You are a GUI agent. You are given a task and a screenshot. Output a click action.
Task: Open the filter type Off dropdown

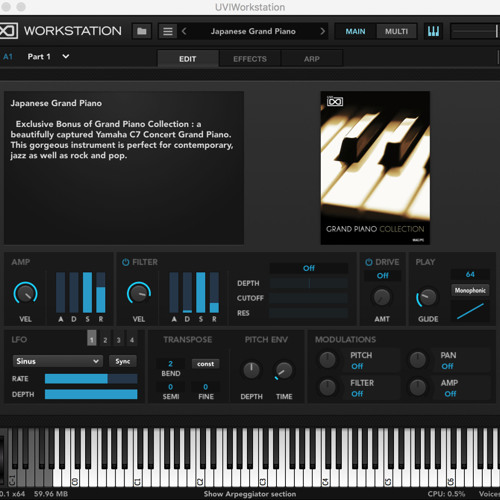pyautogui.click(x=309, y=268)
